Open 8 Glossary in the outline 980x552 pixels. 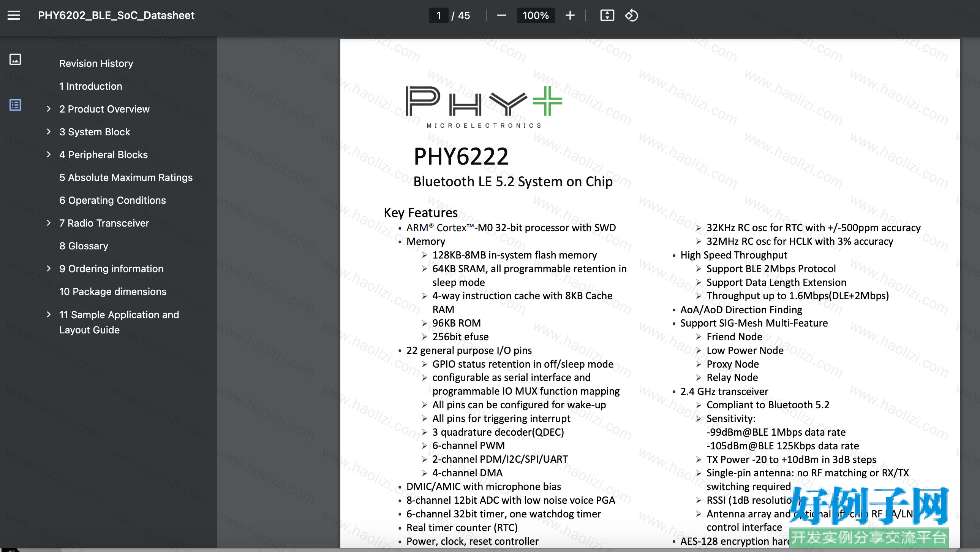[84, 246]
